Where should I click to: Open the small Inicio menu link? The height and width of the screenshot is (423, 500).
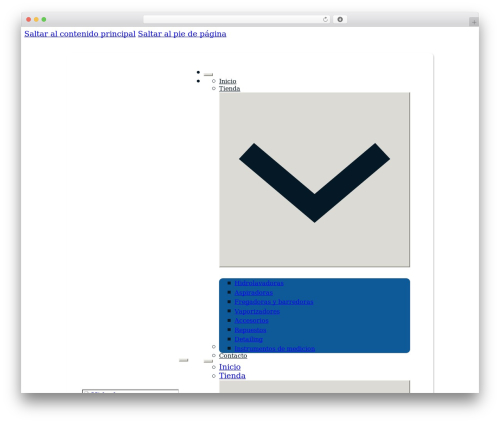point(227,81)
